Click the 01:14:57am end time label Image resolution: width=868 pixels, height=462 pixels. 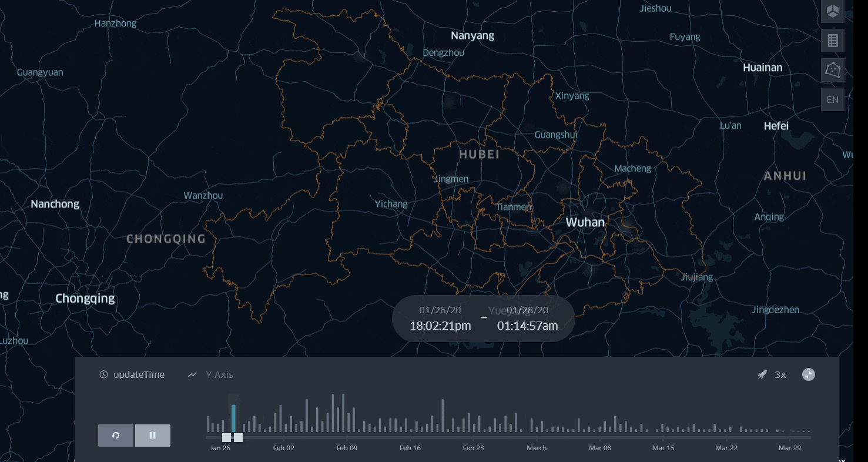[x=527, y=326]
